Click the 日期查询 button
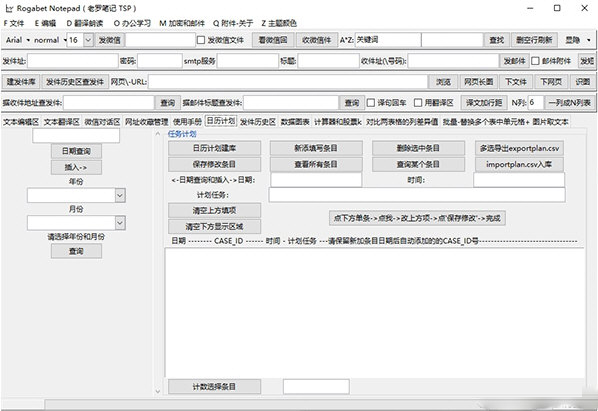 pos(76,151)
